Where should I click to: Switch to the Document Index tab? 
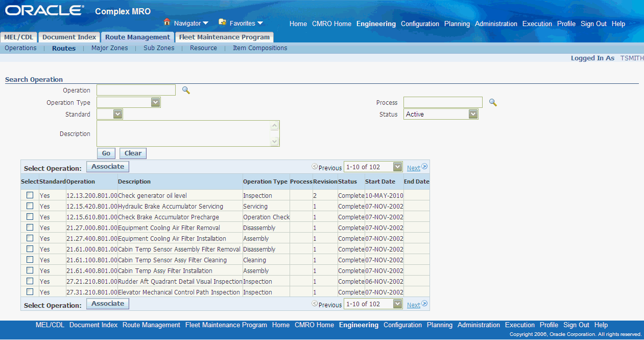[x=69, y=37]
